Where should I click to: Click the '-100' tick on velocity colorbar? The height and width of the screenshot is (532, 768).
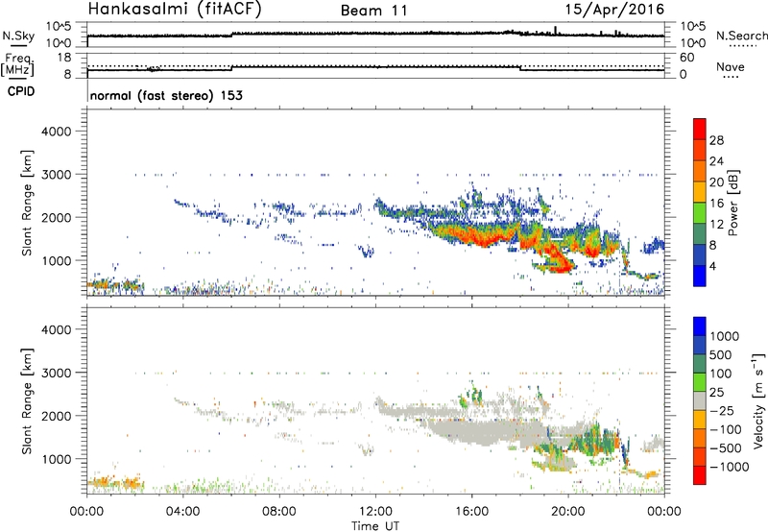726,429
